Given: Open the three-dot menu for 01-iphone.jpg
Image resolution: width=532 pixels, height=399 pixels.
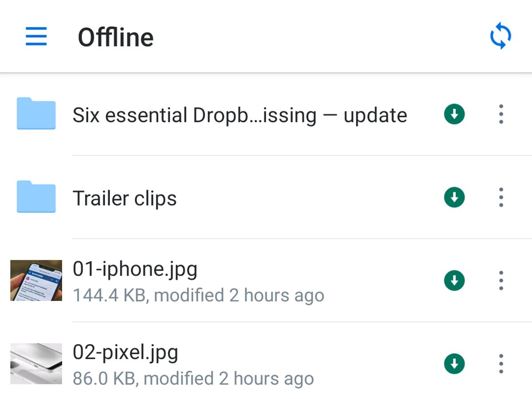Looking at the screenshot, I should pos(501,280).
